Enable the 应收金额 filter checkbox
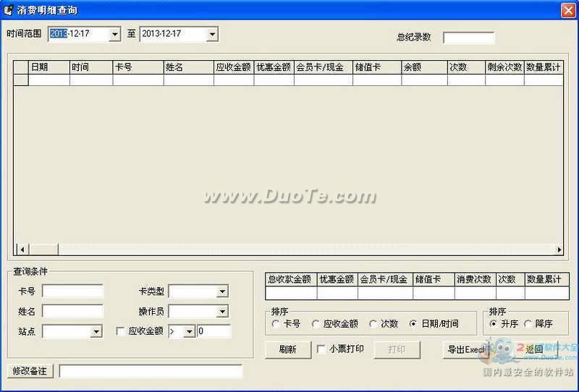This screenshot has height=392, width=579. click(120, 331)
